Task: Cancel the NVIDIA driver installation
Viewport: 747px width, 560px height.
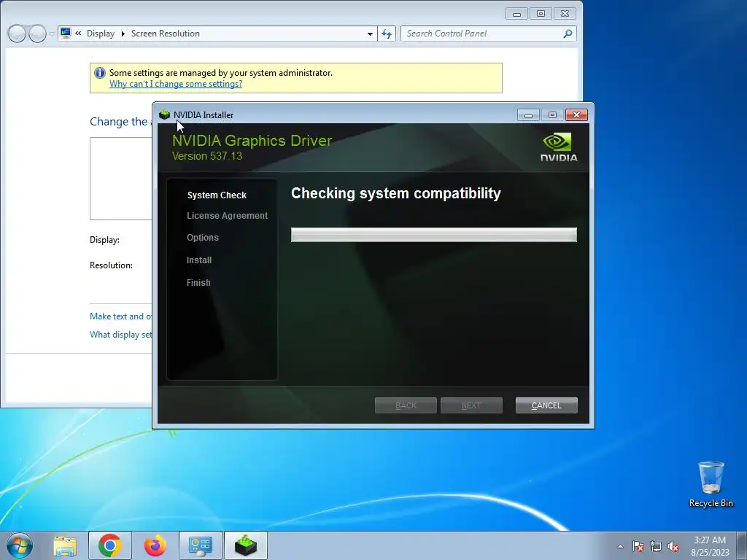Action: point(546,405)
